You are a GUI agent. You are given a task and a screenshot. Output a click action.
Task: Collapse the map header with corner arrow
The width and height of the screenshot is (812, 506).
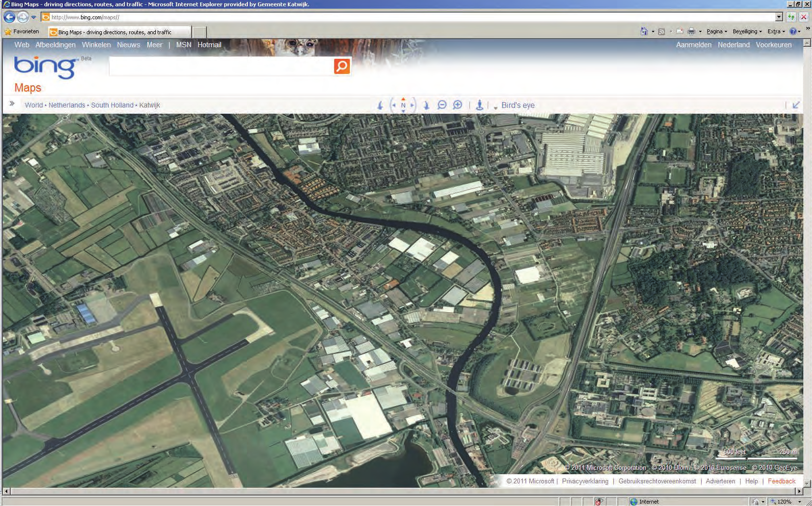(x=796, y=105)
